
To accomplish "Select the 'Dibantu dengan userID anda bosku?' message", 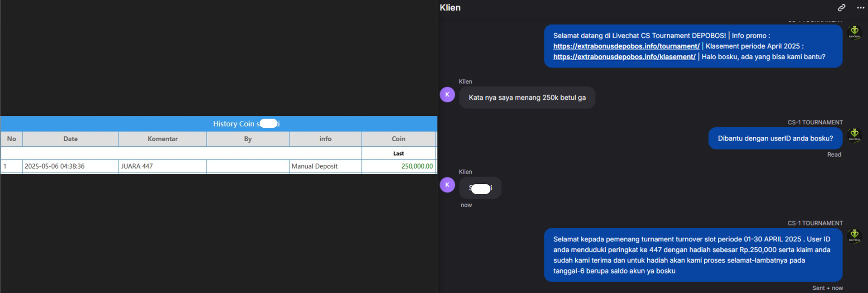I will click(775, 138).
